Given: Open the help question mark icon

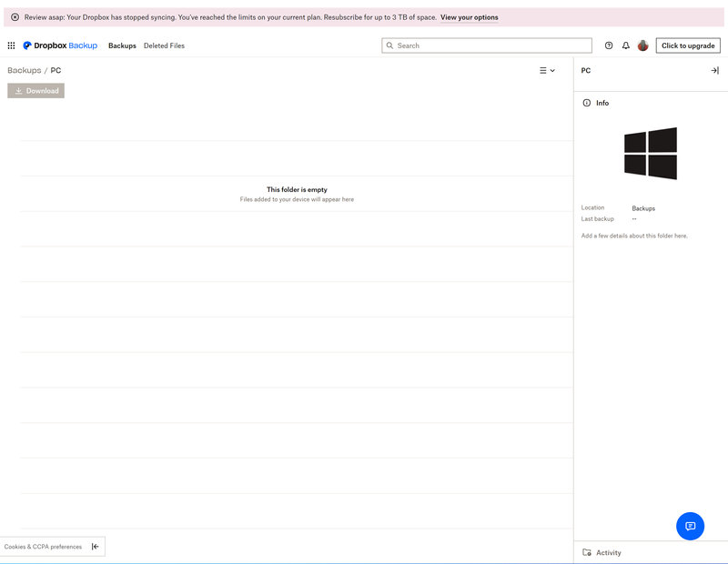Looking at the screenshot, I should coord(609,45).
